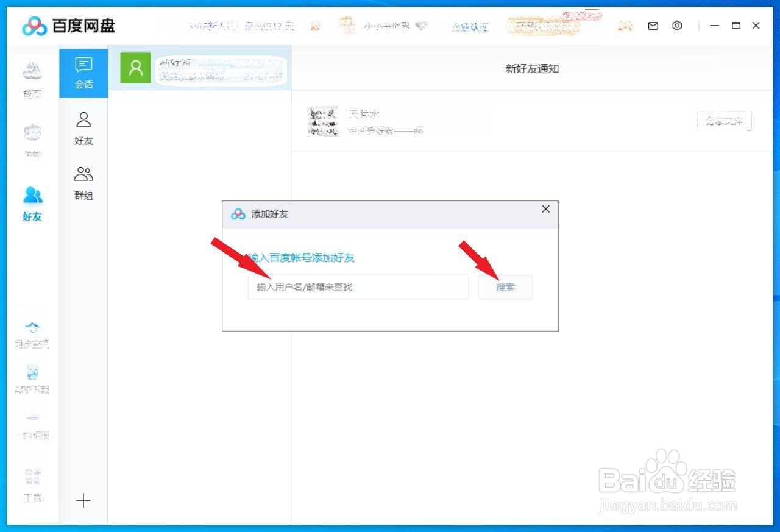The image size is (780, 532).
Task: Open the 传输 (Transfers) sidebar icon
Action: point(32,139)
